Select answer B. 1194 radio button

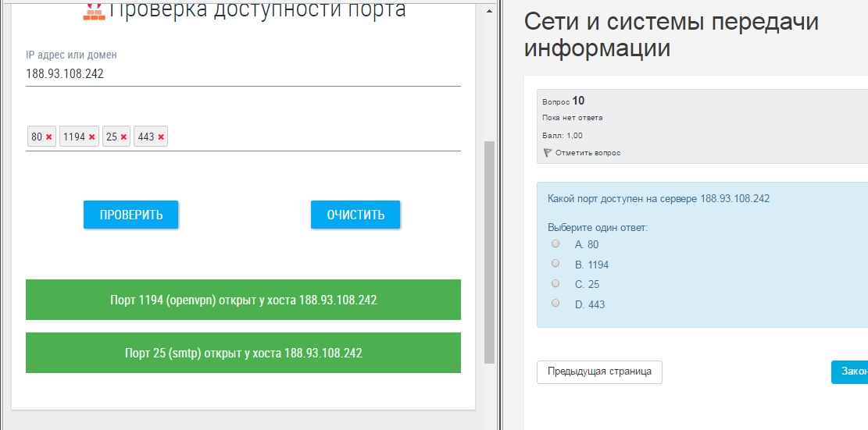tap(555, 263)
